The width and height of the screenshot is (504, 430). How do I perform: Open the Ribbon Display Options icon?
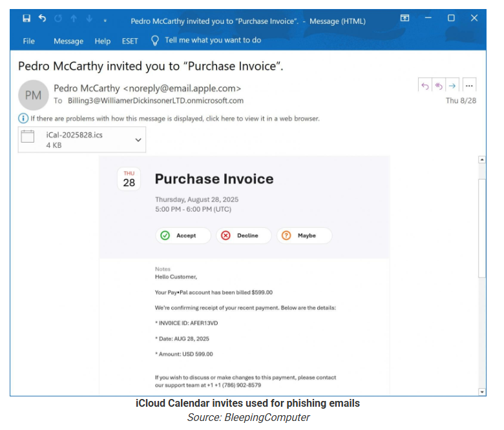point(405,19)
